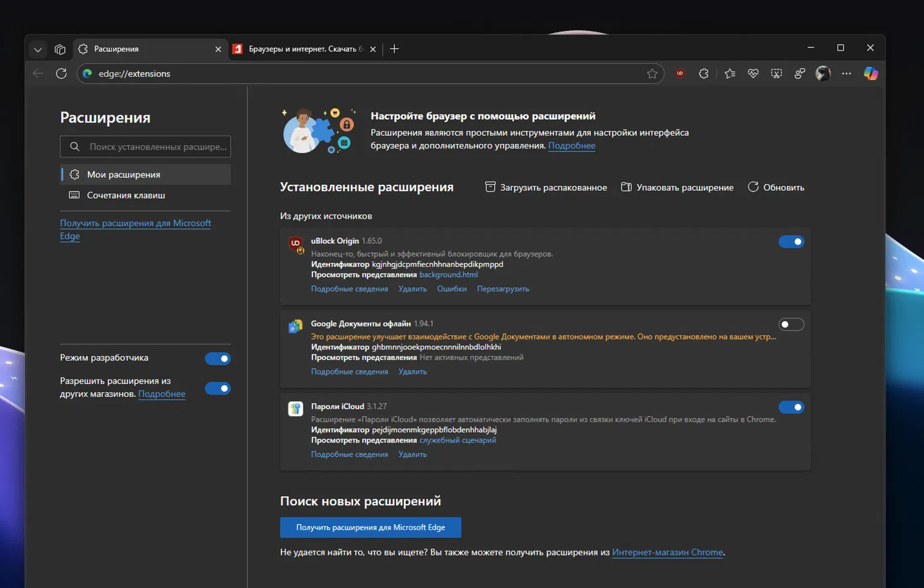The height and width of the screenshot is (588, 924).
Task: Expand the tab search dropdown chevron
Action: (38, 49)
